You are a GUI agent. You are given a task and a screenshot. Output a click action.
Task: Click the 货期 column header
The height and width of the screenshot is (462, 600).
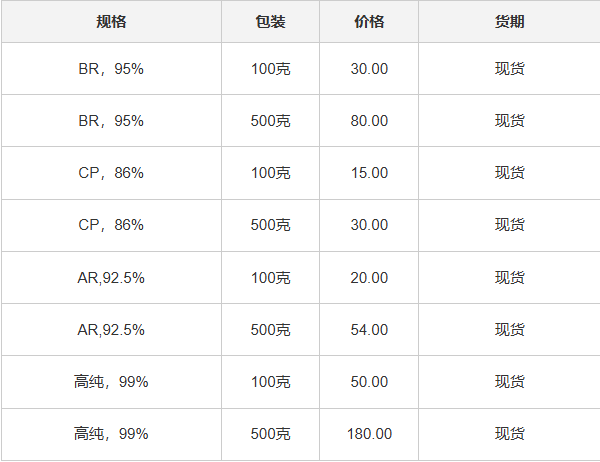coord(509,21)
